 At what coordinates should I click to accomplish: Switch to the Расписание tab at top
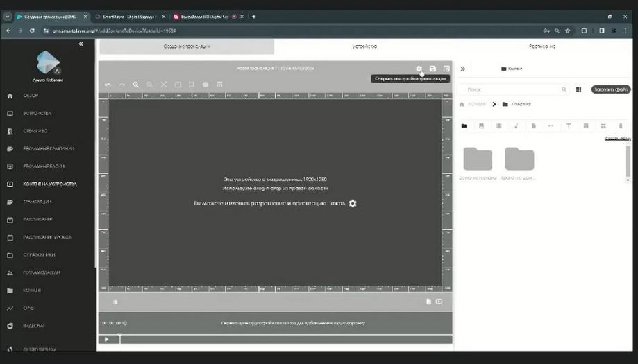click(542, 46)
